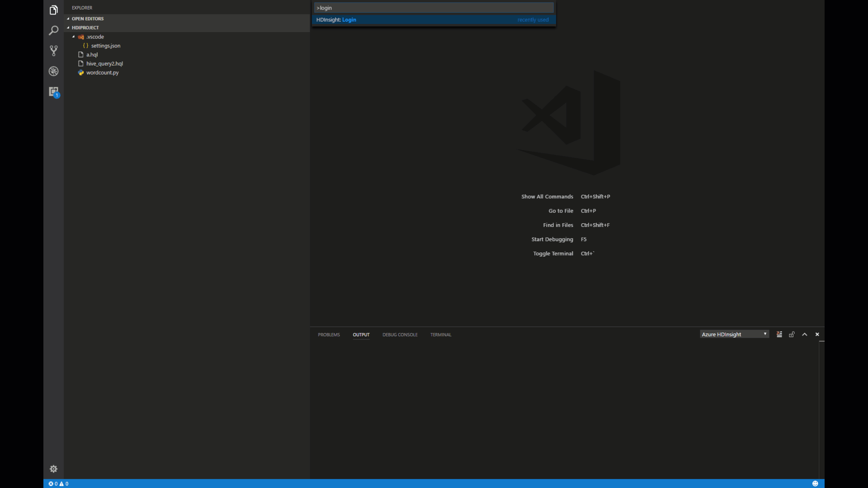Click the errors and warnings status indicator
This screenshot has height=488, width=868.
[58, 483]
